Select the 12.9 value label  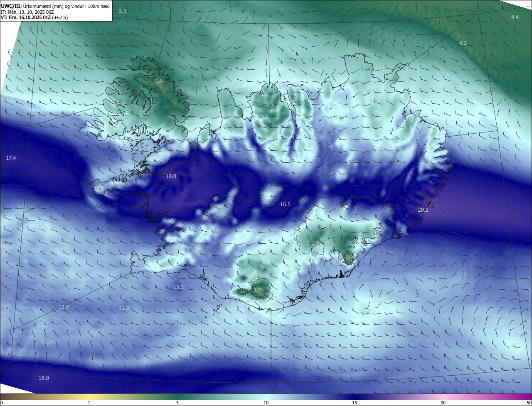click(x=64, y=307)
